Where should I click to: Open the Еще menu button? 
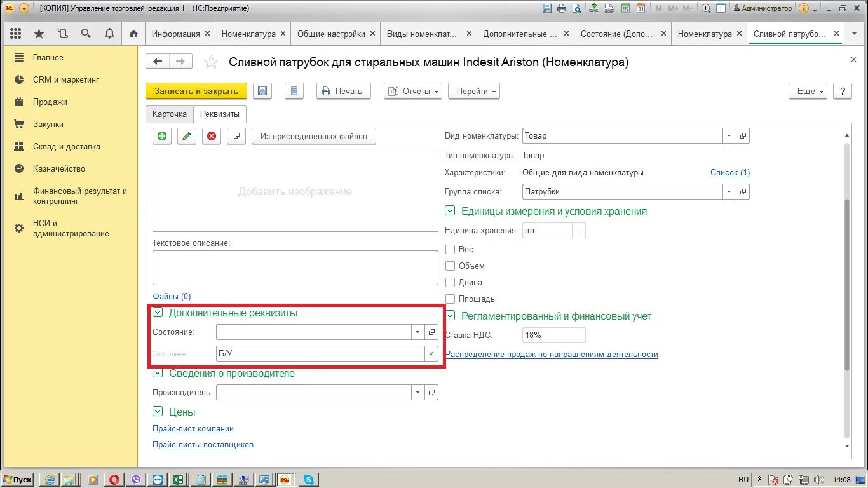pos(808,91)
